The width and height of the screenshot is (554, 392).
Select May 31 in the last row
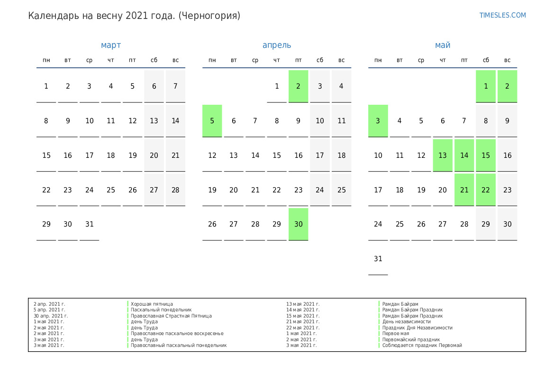(x=378, y=259)
